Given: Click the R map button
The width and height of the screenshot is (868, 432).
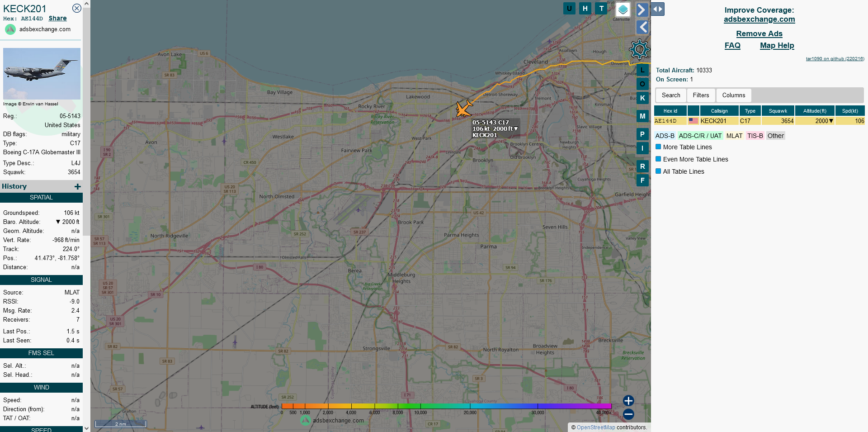Looking at the screenshot, I should coord(642,166).
